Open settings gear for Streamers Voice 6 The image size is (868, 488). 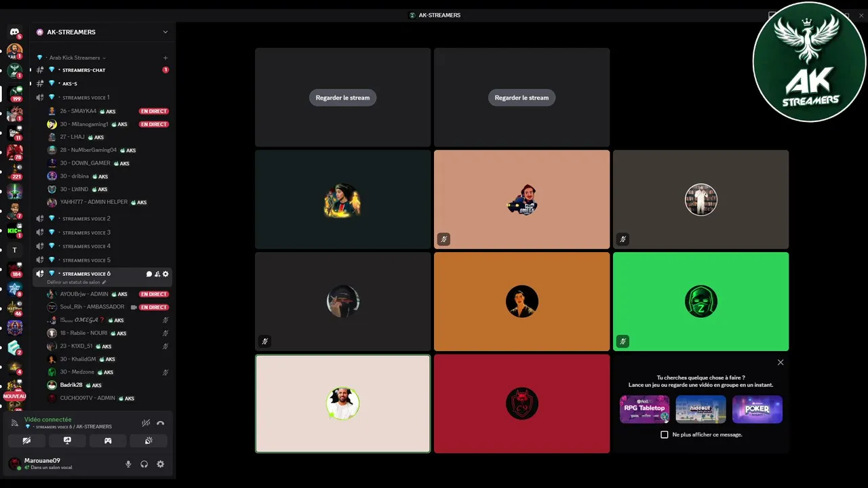[165, 274]
